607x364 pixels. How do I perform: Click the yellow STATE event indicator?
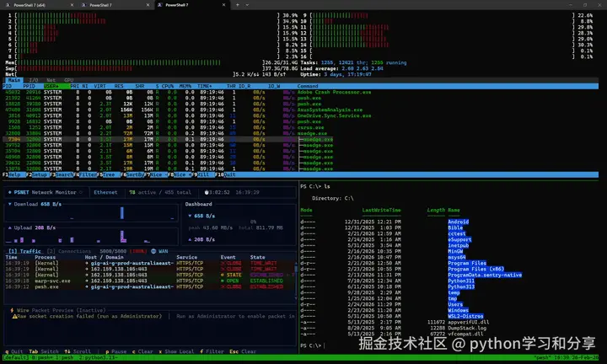point(231,275)
